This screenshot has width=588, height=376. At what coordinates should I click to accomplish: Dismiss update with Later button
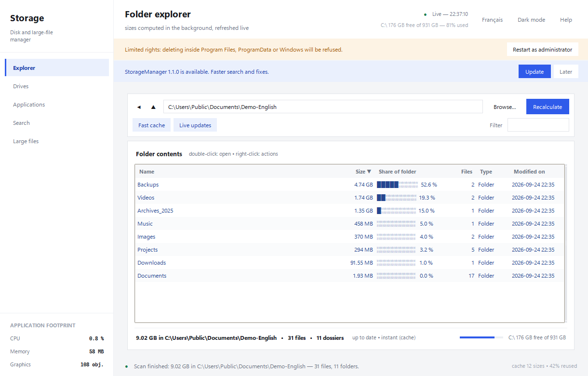[566, 72]
